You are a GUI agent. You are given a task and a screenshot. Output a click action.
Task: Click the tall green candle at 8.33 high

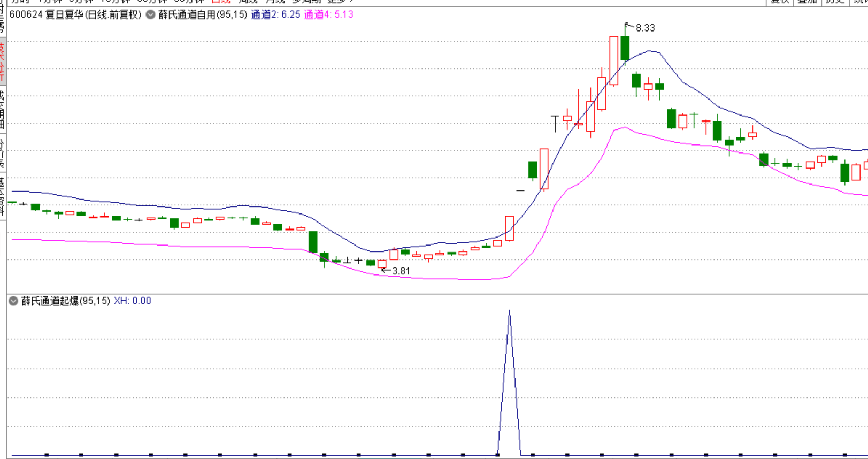[625, 48]
